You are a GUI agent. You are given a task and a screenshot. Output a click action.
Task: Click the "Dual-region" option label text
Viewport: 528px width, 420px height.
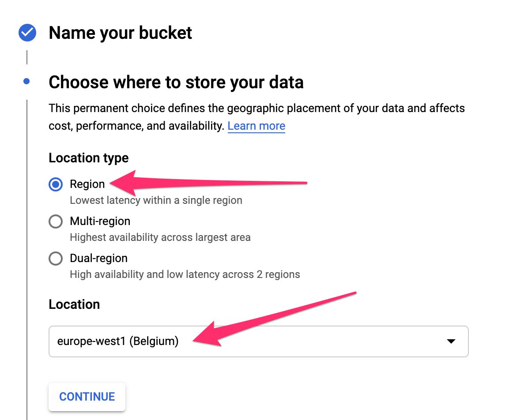point(98,258)
